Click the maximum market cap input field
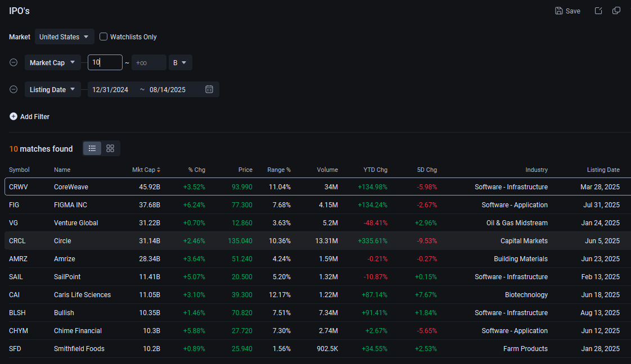Image resolution: width=631 pixels, height=364 pixels. (x=148, y=62)
